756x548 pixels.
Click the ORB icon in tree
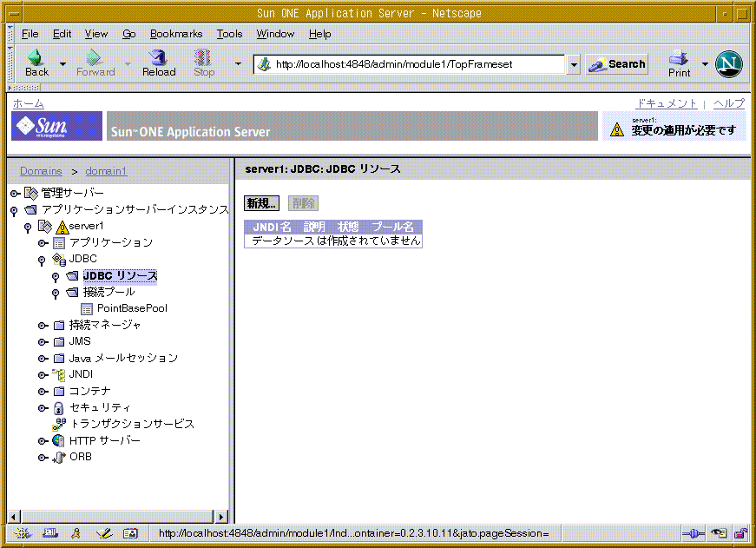[59, 458]
